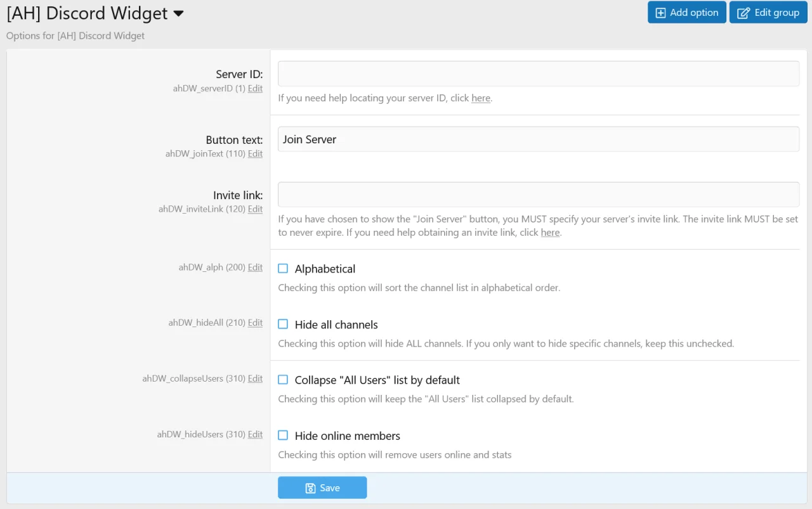Screen dimensions: 812x509
Task: Edit the ahDW_hideUsers option
Action: tap(255, 434)
